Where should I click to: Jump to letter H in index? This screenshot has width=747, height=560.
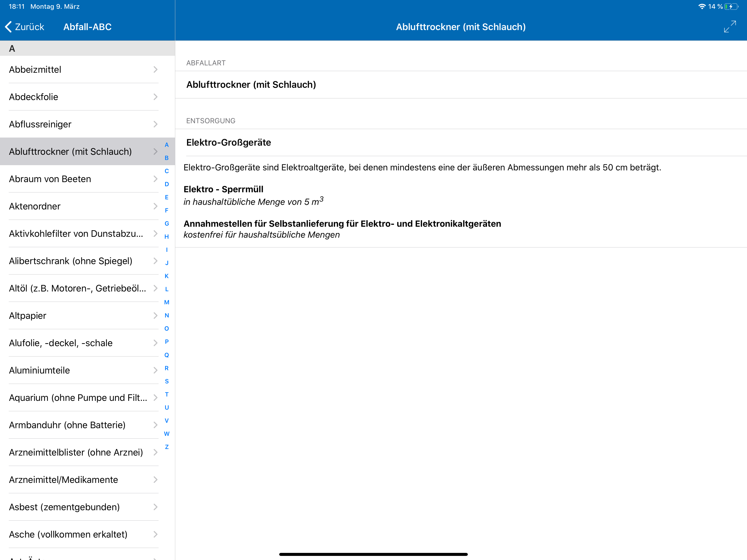click(x=167, y=237)
